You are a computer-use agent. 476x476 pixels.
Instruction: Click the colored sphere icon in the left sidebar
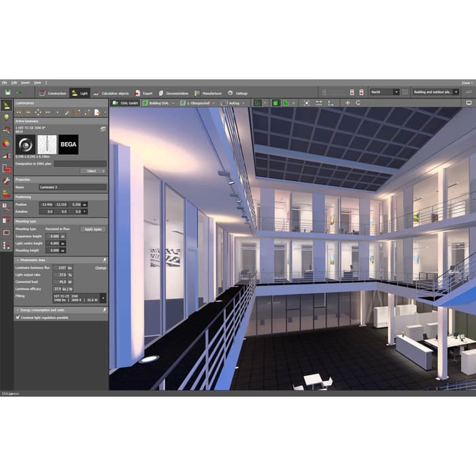[x=7, y=143]
